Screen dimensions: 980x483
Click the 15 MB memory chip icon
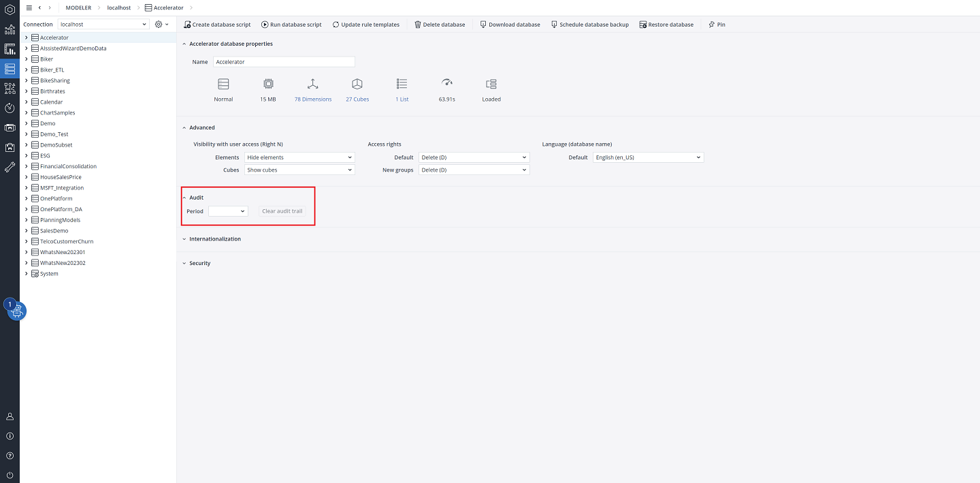pos(268,84)
